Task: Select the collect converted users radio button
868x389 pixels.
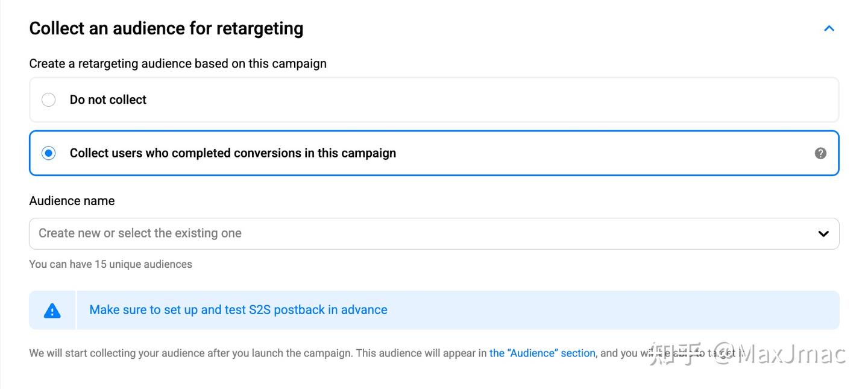Action: (x=48, y=153)
